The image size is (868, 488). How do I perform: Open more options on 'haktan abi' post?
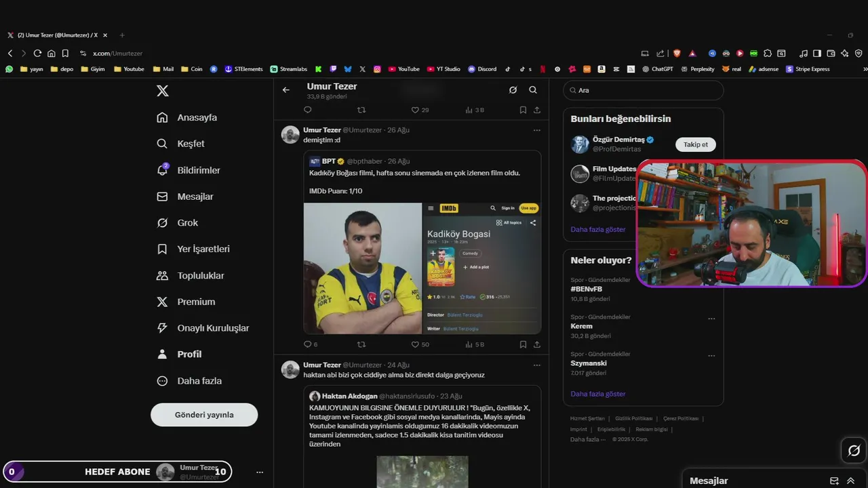point(537,365)
